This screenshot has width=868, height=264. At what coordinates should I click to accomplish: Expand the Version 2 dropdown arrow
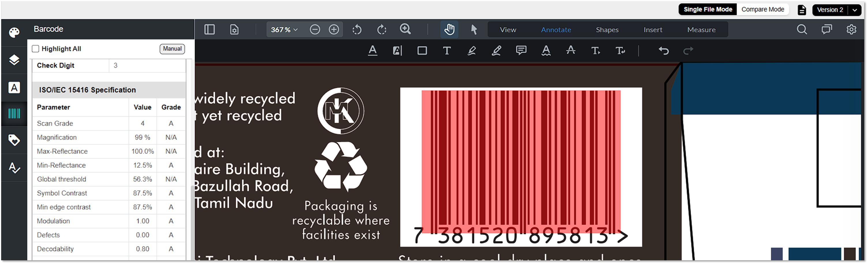click(854, 10)
